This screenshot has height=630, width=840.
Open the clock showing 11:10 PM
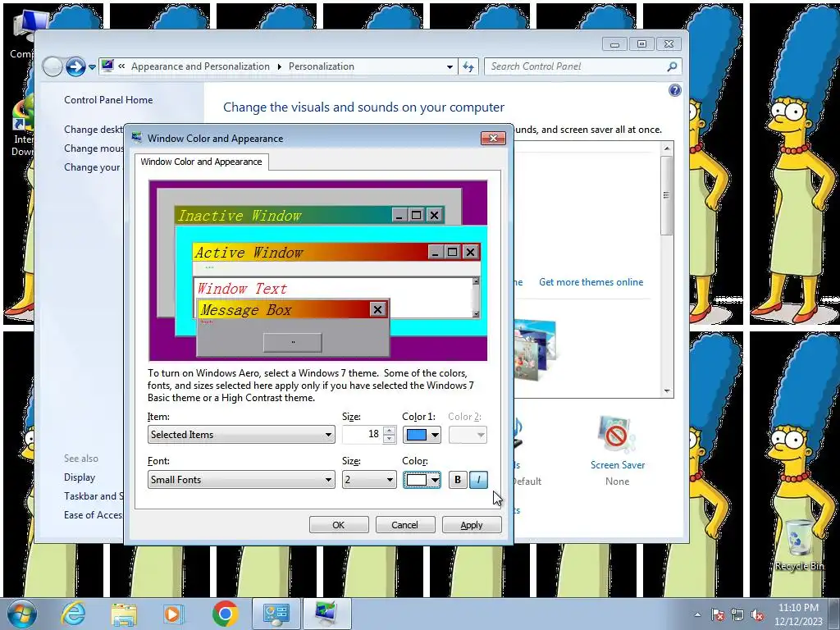coord(798,614)
